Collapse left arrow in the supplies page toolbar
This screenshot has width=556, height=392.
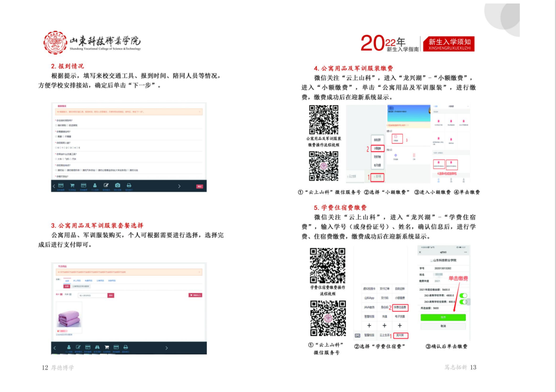(x=55, y=348)
